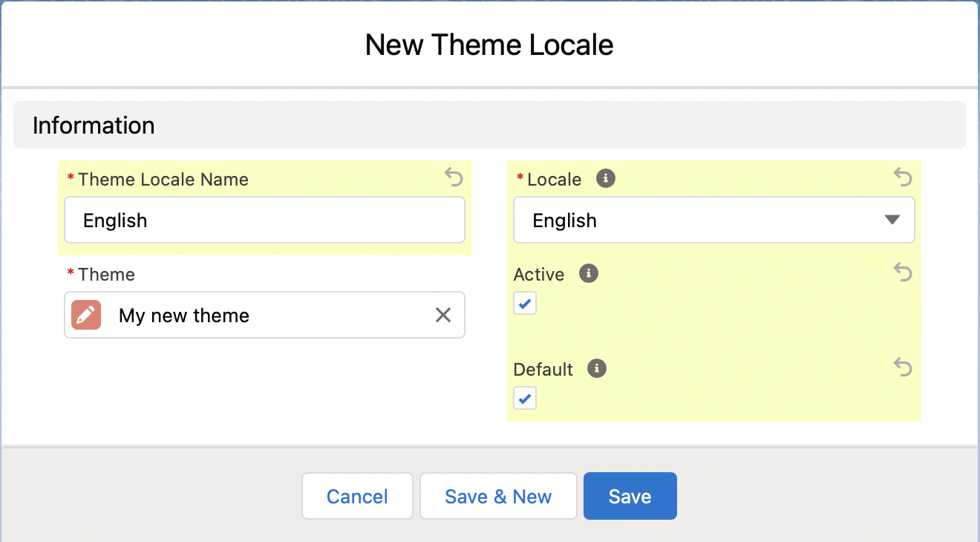Click the info icon beside Default
This screenshot has height=542, width=980.
[x=597, y=368]
